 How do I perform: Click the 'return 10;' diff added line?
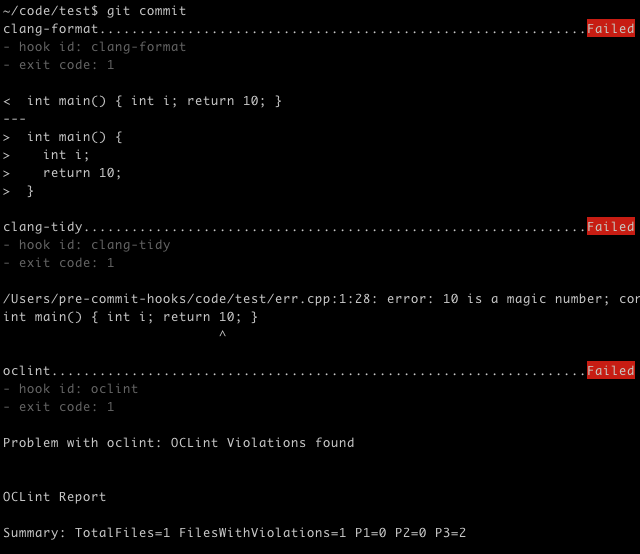coord(62,173)
